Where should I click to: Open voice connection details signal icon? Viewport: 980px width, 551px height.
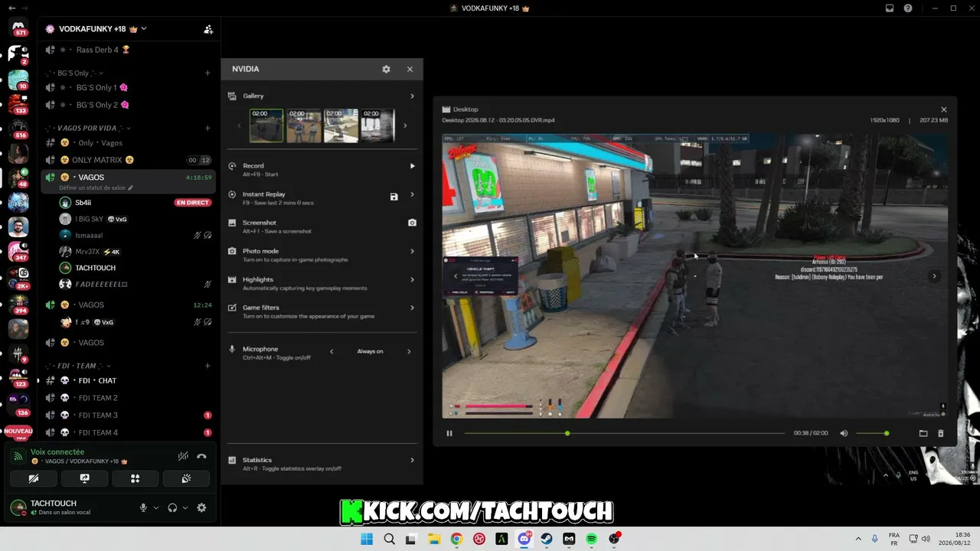tap(18, 456)
